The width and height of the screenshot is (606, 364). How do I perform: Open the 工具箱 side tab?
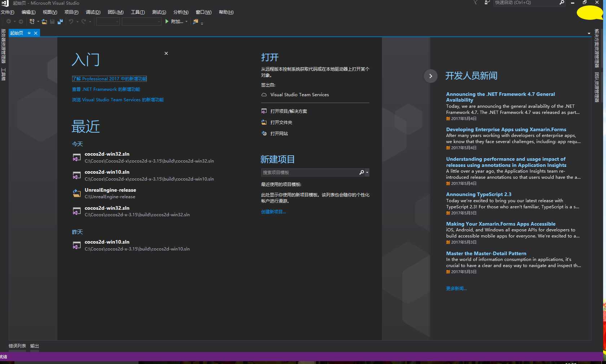3,74
